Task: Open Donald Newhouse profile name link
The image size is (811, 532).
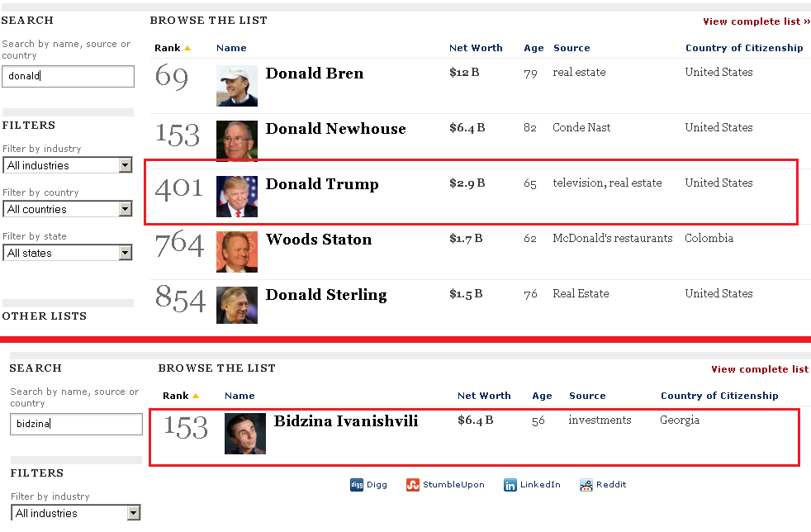Action: [335, 129]
